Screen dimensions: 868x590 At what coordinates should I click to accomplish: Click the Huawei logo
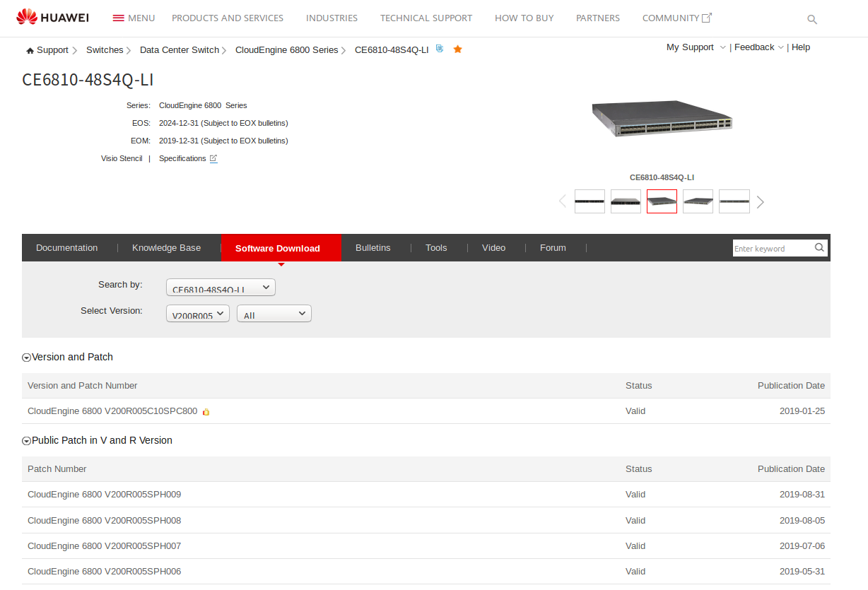52,18
